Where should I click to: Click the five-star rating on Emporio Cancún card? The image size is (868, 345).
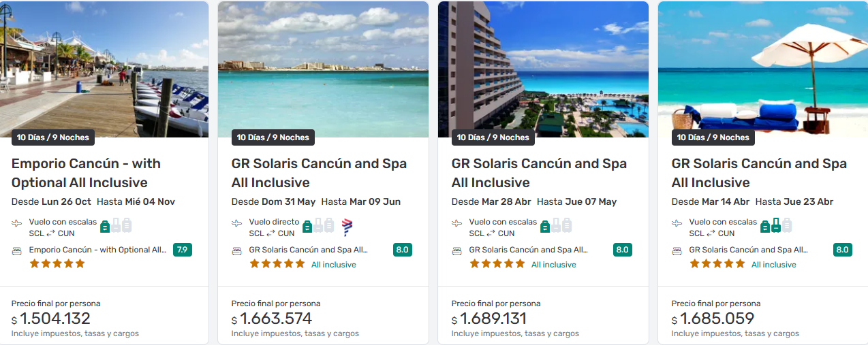pos(57,264)
